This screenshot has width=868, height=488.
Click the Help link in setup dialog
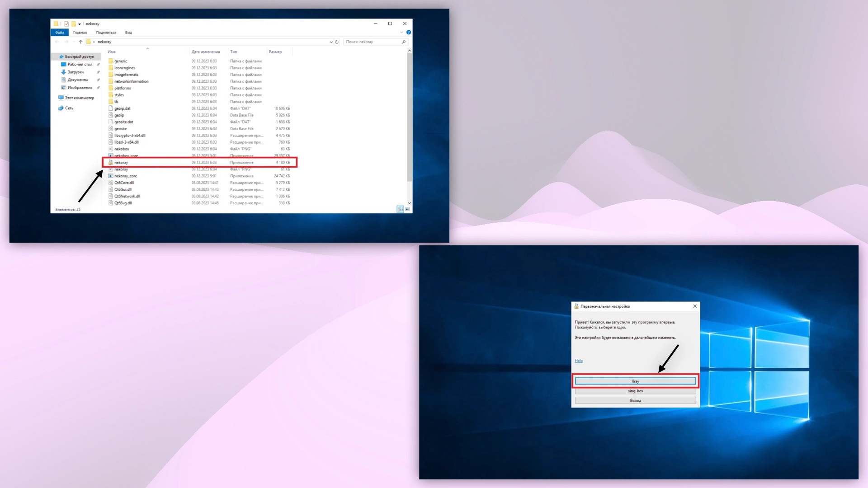pos(579,361)
